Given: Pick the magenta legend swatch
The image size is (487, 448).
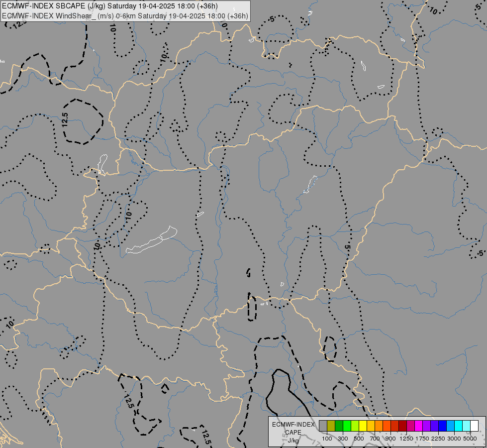Looking at the screenshot, I should pyautogui.click(x=418, y=426).
